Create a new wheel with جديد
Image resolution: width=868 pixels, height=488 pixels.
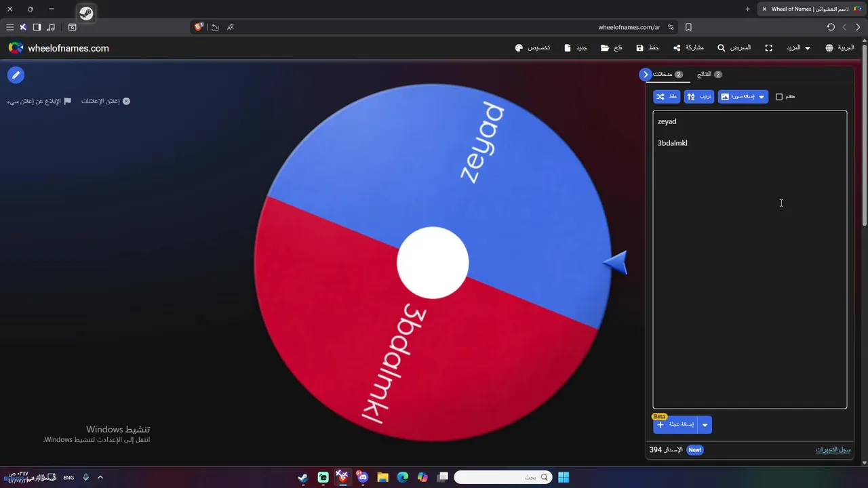[x=576, y=48]
